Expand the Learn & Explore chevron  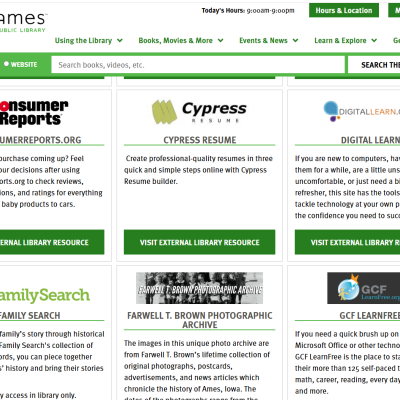point(374,41)
